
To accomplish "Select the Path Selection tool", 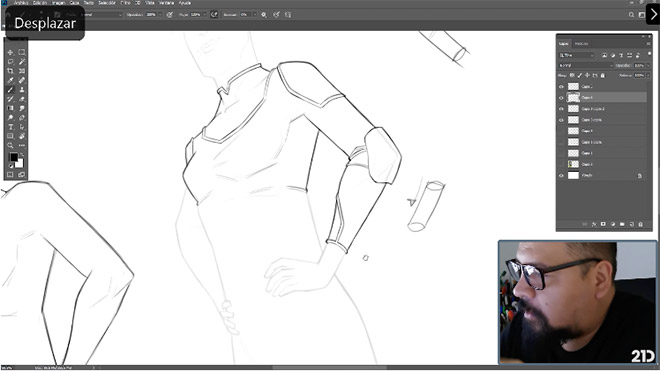I will click(x=22, y=127).
